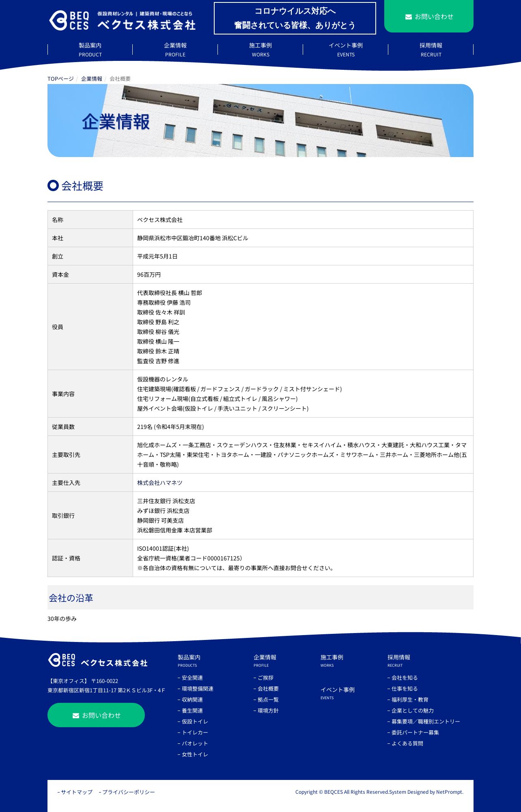The height and width of the screenshot is (812, 521).
Task: Click the footer お問い合わせ button
Action: [96, 715]
